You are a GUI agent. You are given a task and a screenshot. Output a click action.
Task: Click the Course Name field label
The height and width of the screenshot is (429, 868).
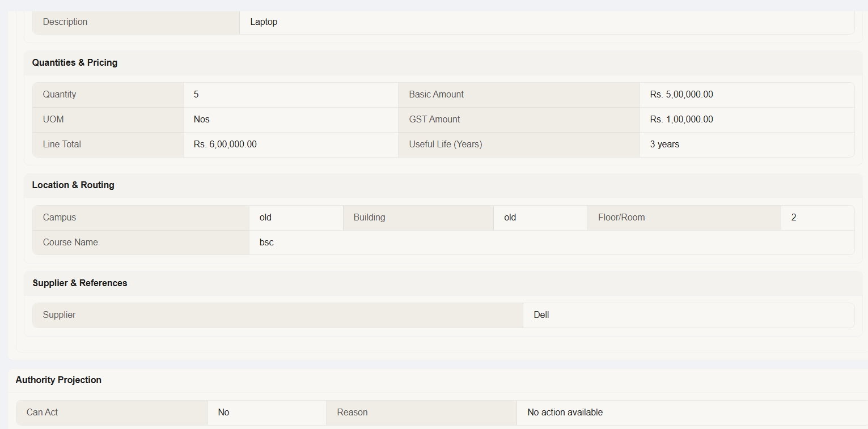(70, 243)
